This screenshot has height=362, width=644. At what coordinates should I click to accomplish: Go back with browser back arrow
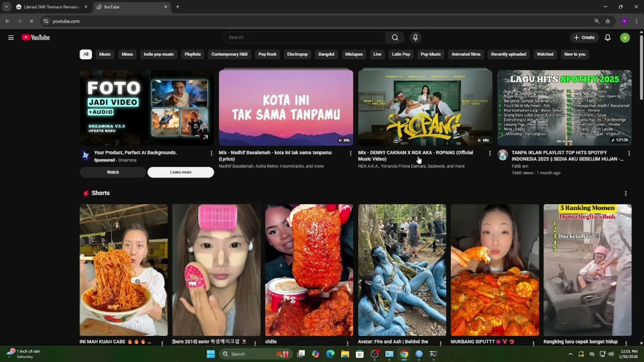point(7,21)
